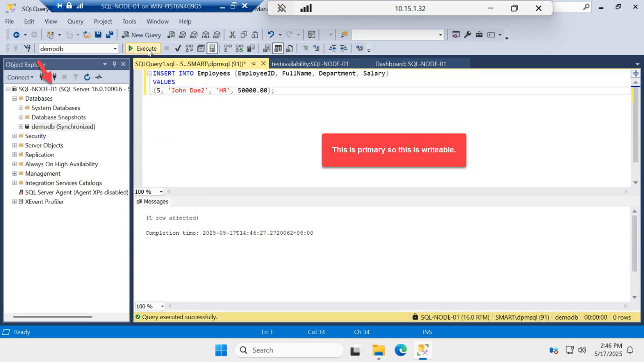Run the script with the Execute button
This screenshot has height=362, width=644.
point(143,48)
